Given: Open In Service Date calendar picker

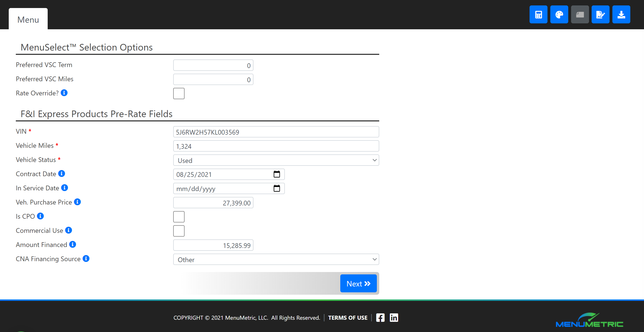Looking at the screenshot, I should point(277,188).
